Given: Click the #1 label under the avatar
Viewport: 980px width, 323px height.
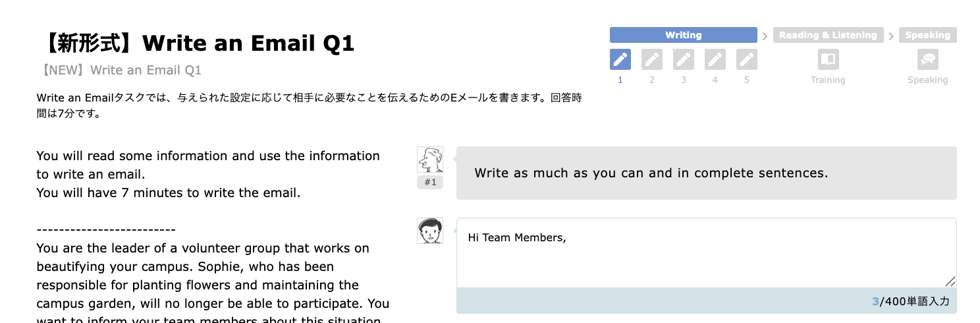Looking at the screenshot, I should pos(430,183).
